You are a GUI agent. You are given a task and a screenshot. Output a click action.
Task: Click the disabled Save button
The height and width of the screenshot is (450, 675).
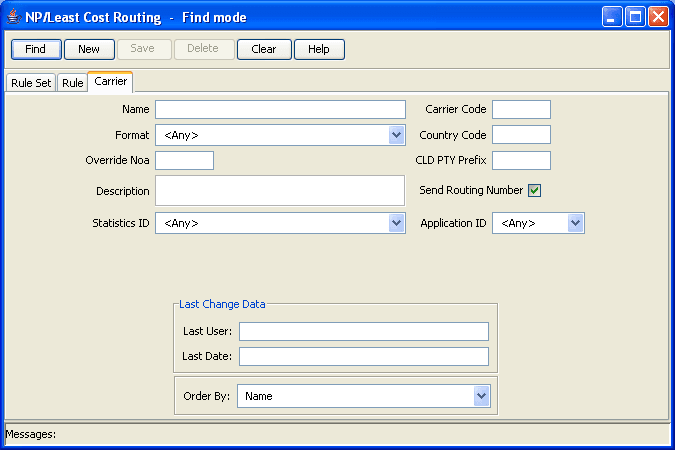click(144, 49)
